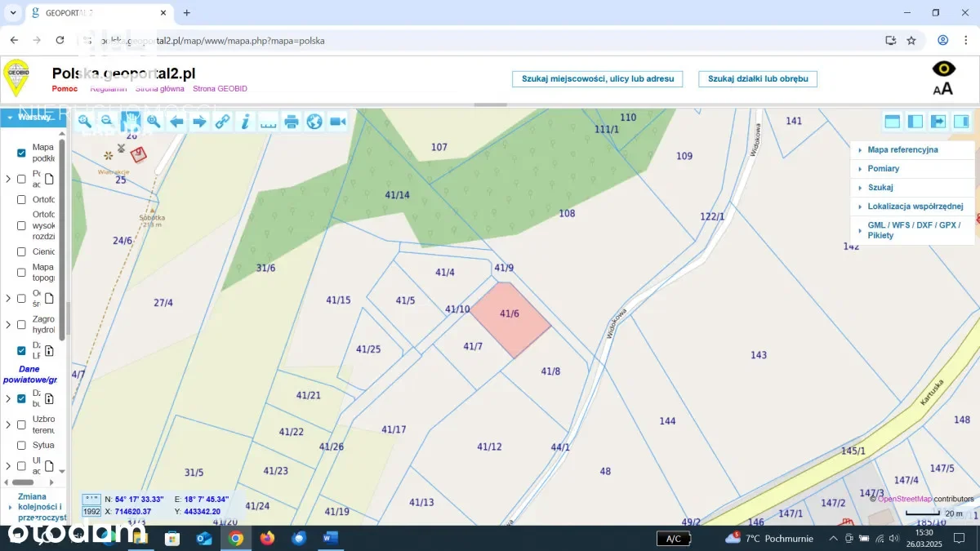Image resolution: width=980 pixels, height=551 pixels.
Task: Expand the Mapa referencyjna panel
Action: [x=902, y=150]
